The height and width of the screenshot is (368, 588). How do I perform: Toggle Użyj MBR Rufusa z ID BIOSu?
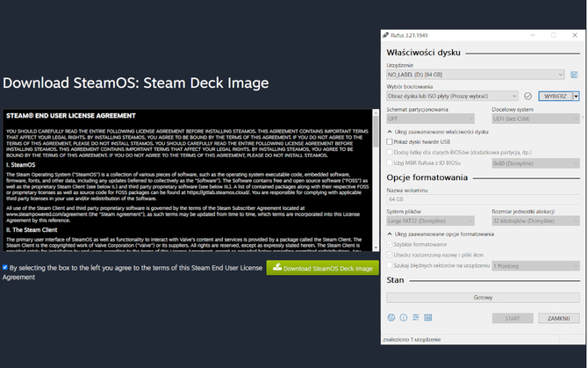point(390,162)
